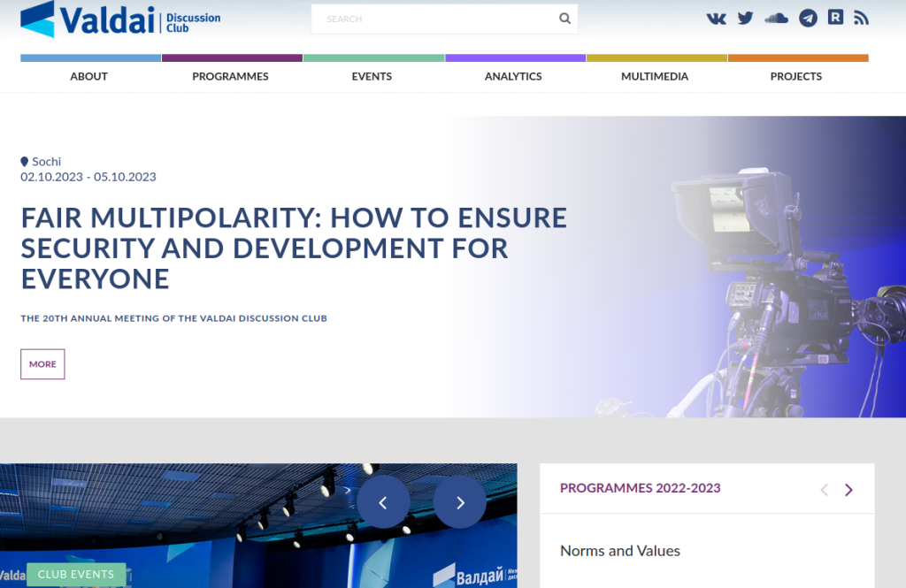Open the VK social page icon

coord(716,19)
